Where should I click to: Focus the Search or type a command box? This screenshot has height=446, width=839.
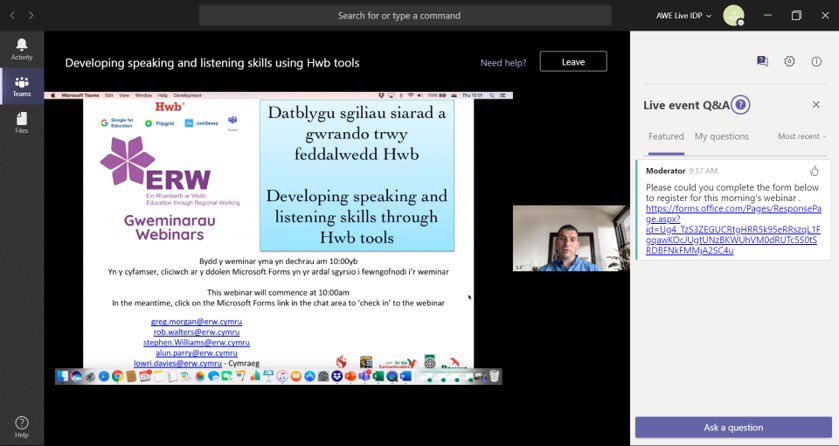(x=405, y=16)
